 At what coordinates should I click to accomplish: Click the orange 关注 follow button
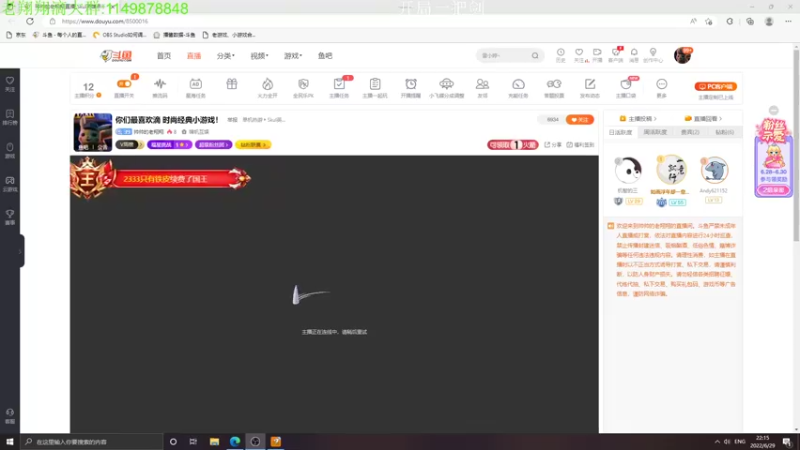[580, 119]
